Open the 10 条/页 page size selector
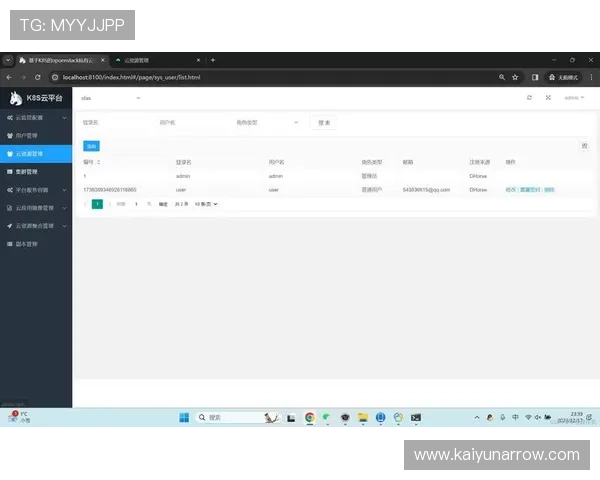600x480 pixels. point(205,204)
